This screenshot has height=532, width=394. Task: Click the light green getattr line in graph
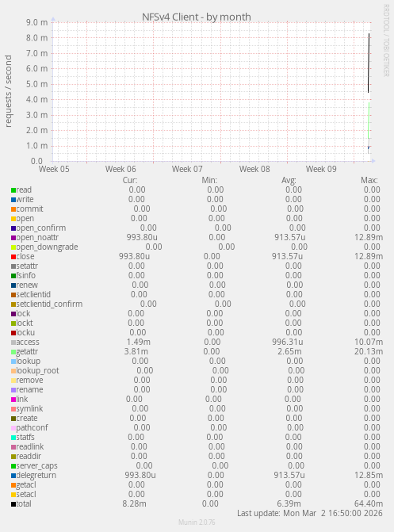point(369,121)
